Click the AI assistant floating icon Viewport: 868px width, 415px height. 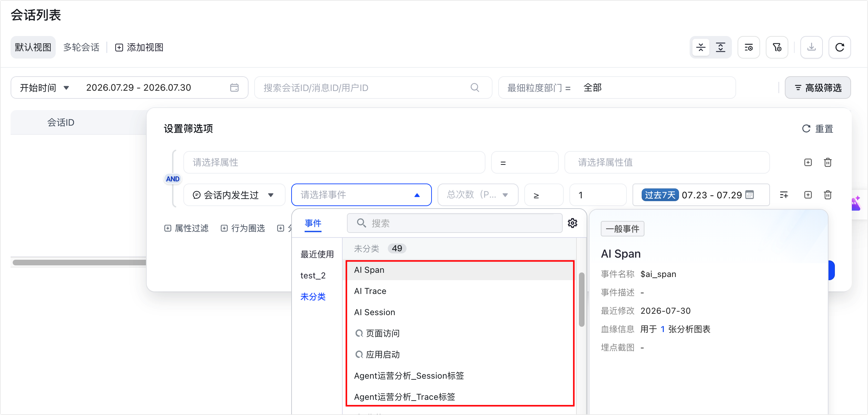coord(857,203)
